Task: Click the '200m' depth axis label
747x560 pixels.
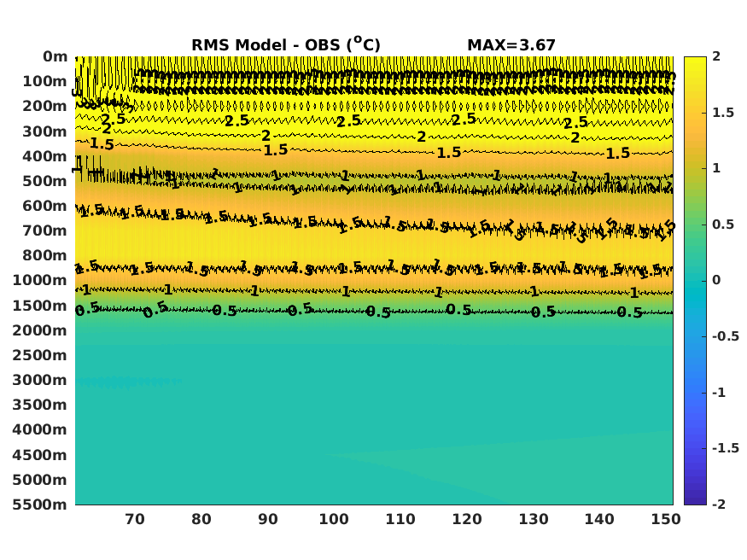Action: (44, 106)
